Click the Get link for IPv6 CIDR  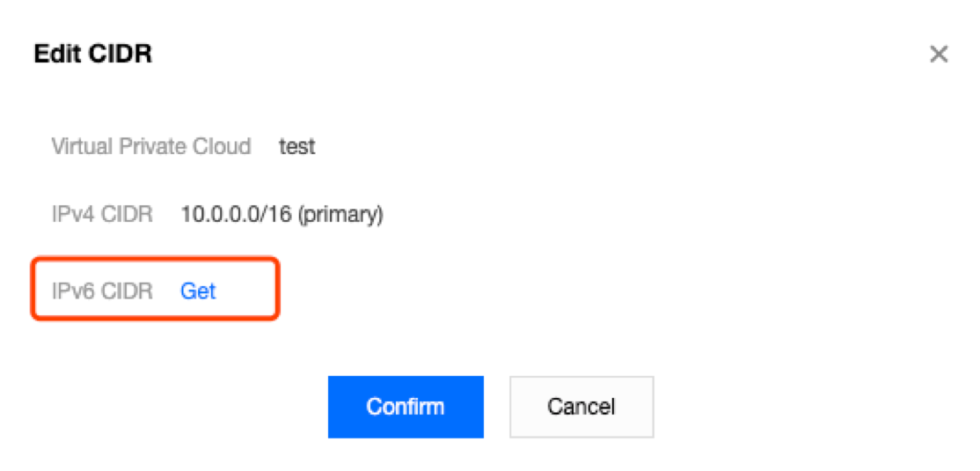pyautogui.click(x=198, y=291)
